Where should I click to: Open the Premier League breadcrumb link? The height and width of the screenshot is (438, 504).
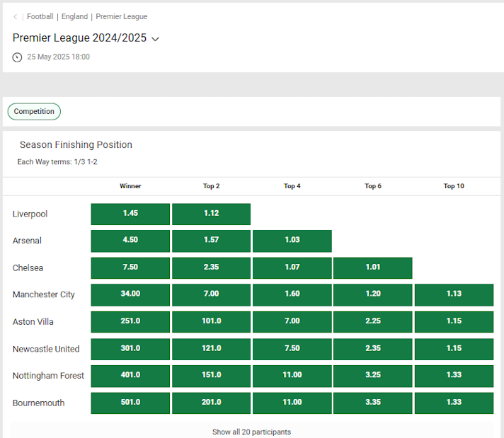tap(122, 16)
